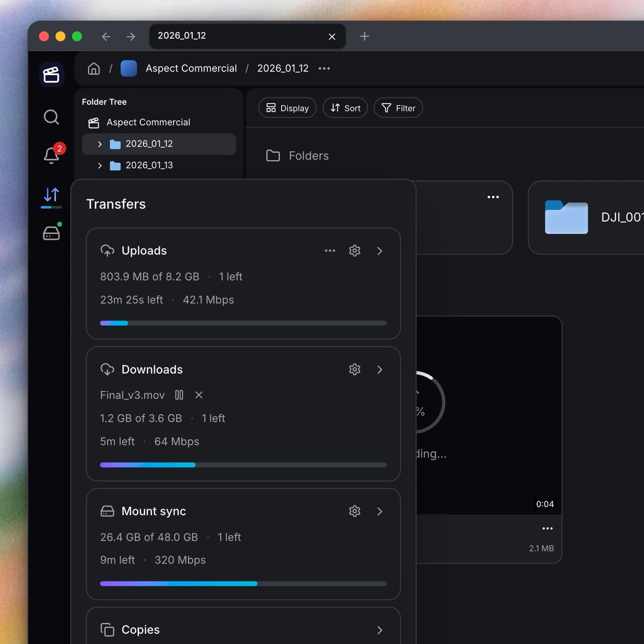Expand the Downloads section chevron

tap(380, 370)
